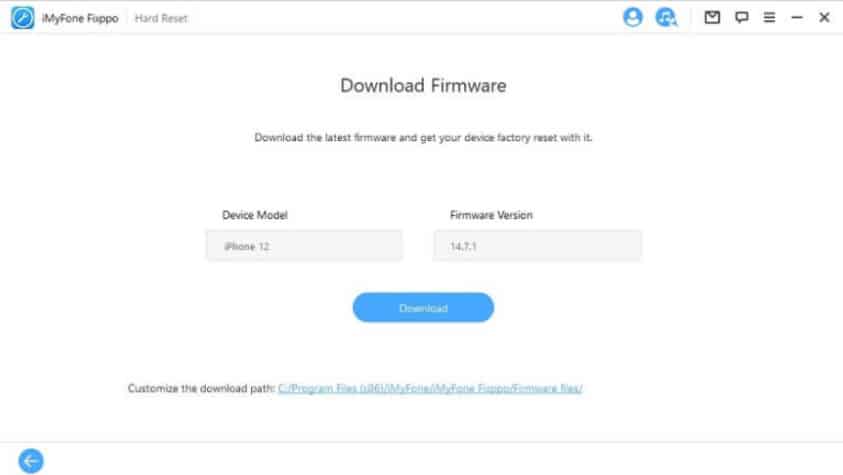Go back with the blue arrow button
Screen dimensions: 843x475
click(31, 460)
